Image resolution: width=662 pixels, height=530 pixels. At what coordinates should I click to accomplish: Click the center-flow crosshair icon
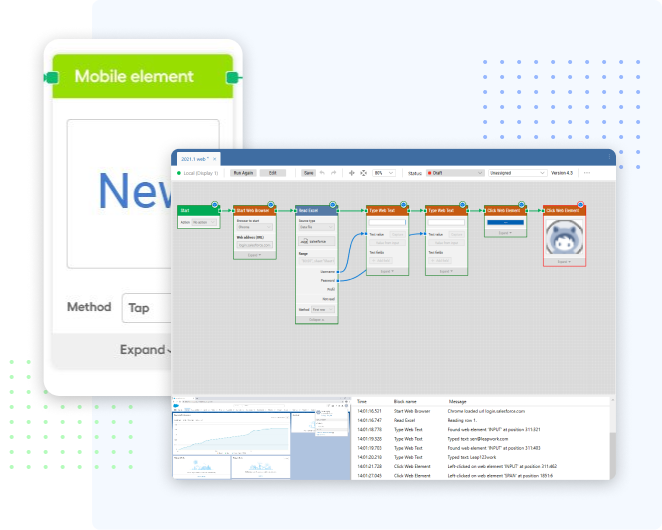click(351, 173)
